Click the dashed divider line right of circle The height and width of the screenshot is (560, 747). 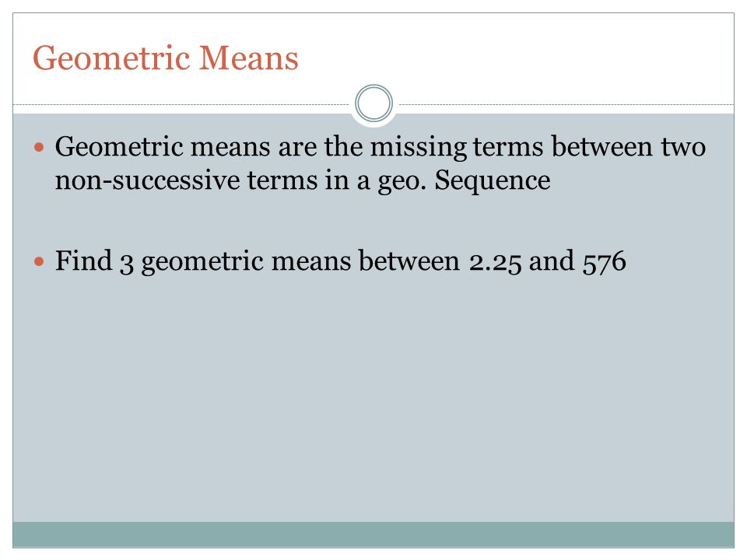(x=566, y=104)
